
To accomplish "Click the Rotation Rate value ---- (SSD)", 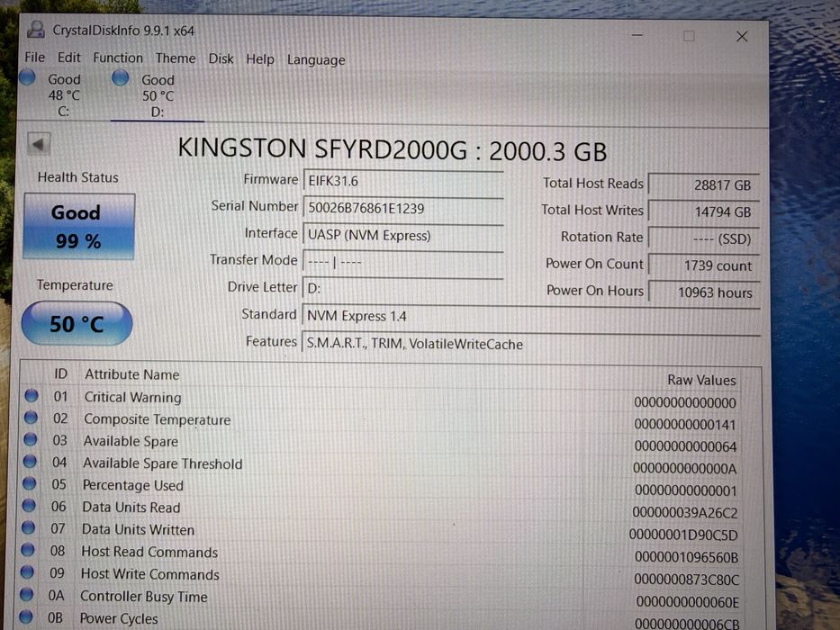I will point(704,238).
